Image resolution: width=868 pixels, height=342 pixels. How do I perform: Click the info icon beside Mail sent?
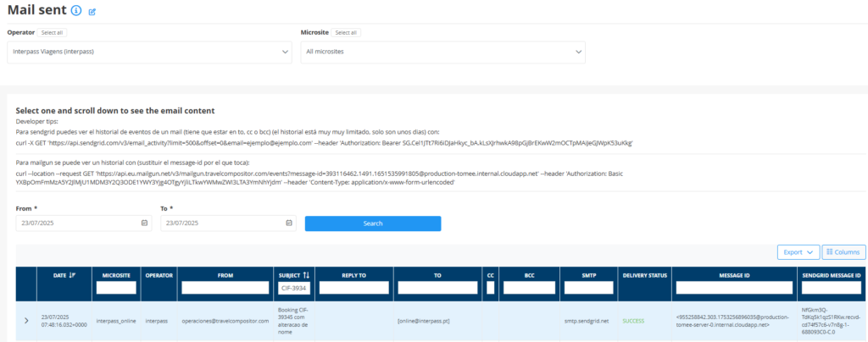tap(76, 11)
